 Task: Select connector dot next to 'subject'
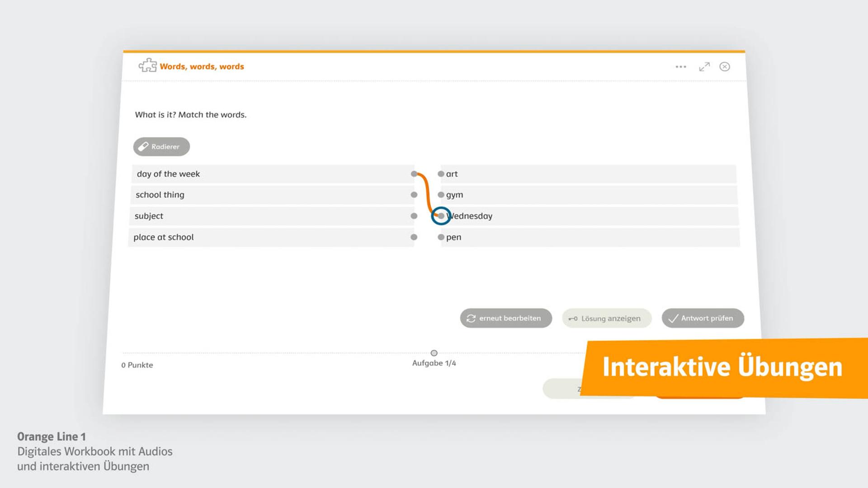point(414,216)
